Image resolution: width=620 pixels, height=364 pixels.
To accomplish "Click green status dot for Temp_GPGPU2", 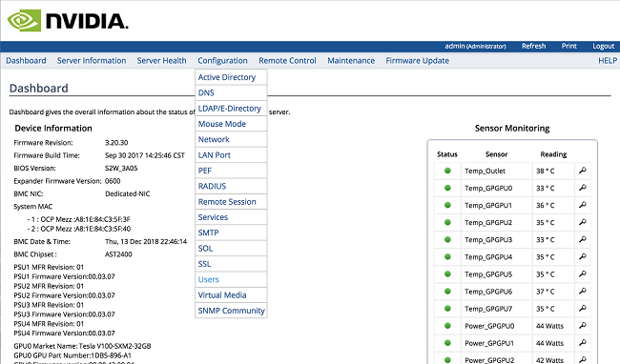I will pyautogui.click(x=447, y=222).
